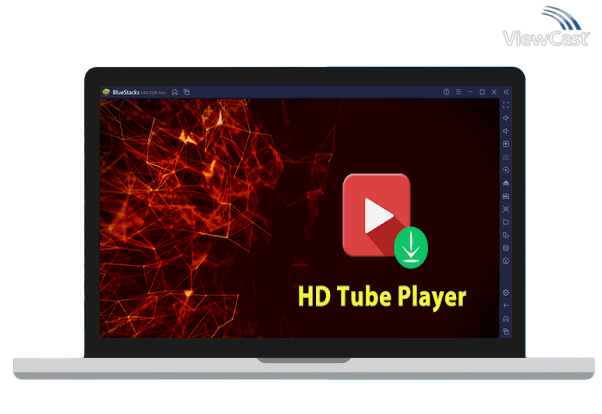
Task: Click the Android home icon in sidebar
Action: point(506,319)
